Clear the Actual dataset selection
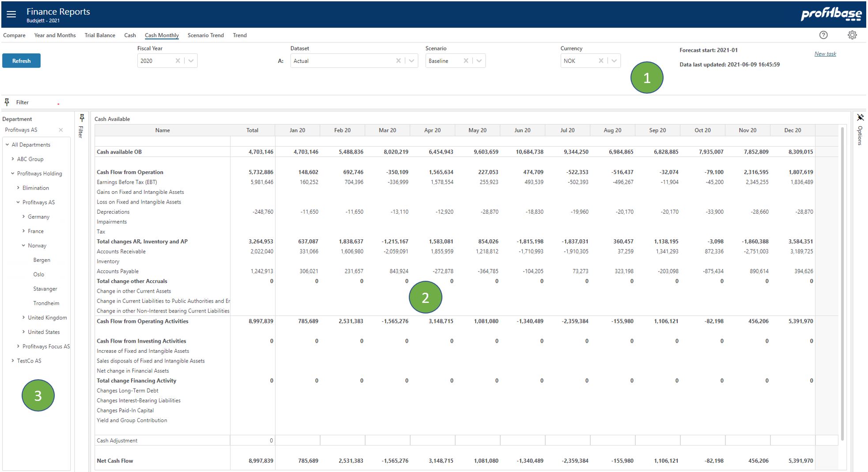 pyautogui.click(x=398, y=61)
